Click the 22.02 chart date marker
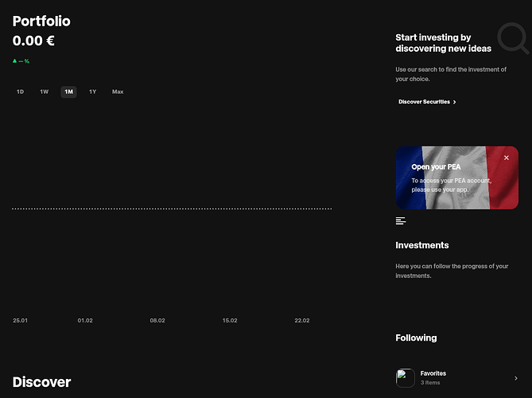The image size is (532, 398). (302, 320)
